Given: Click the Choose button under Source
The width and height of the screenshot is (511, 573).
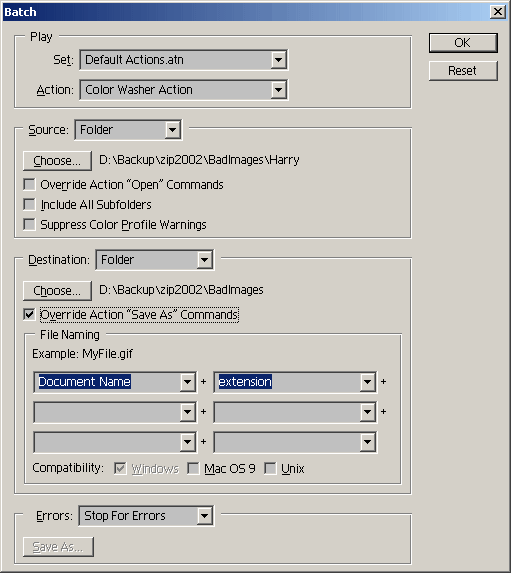Looking at the screenshot, I should tap(57, 161).
